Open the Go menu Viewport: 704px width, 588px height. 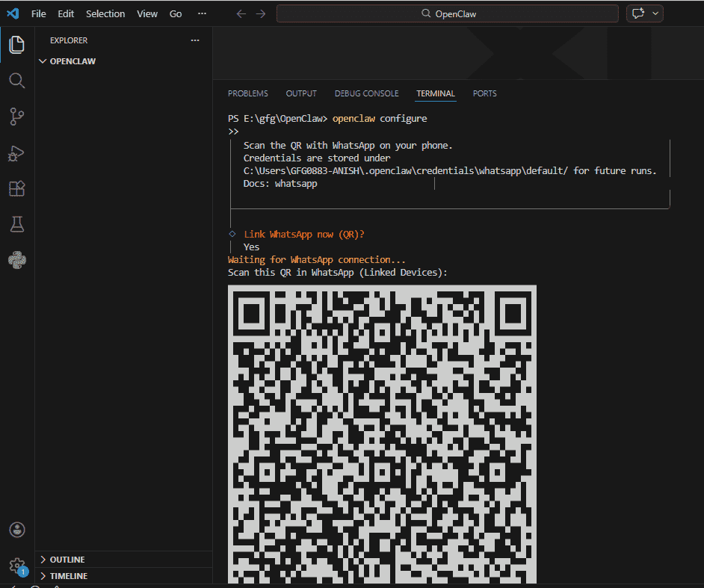click(x=176, y=14)
